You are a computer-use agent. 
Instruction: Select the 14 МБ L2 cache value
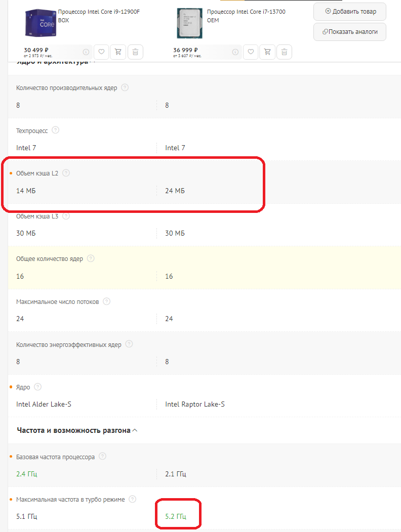26,191
